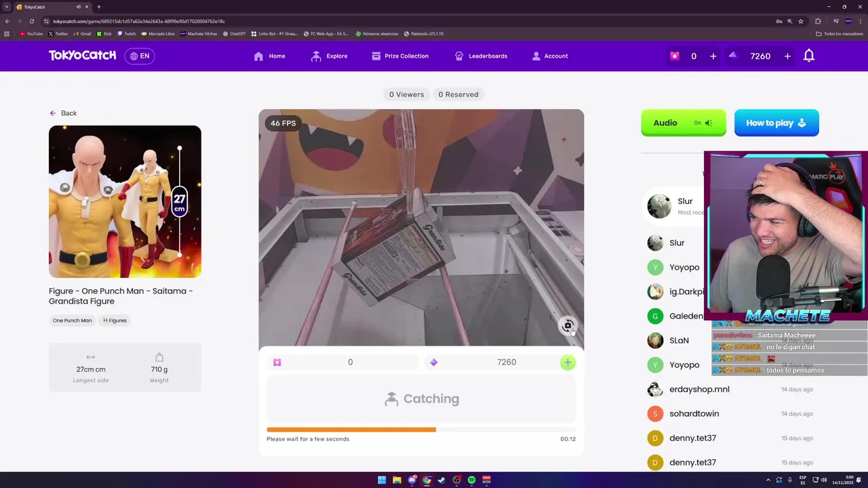Open Account menu
Image resolution: width=868 pixels, height=488 pixels.
(x=550, y=56)
